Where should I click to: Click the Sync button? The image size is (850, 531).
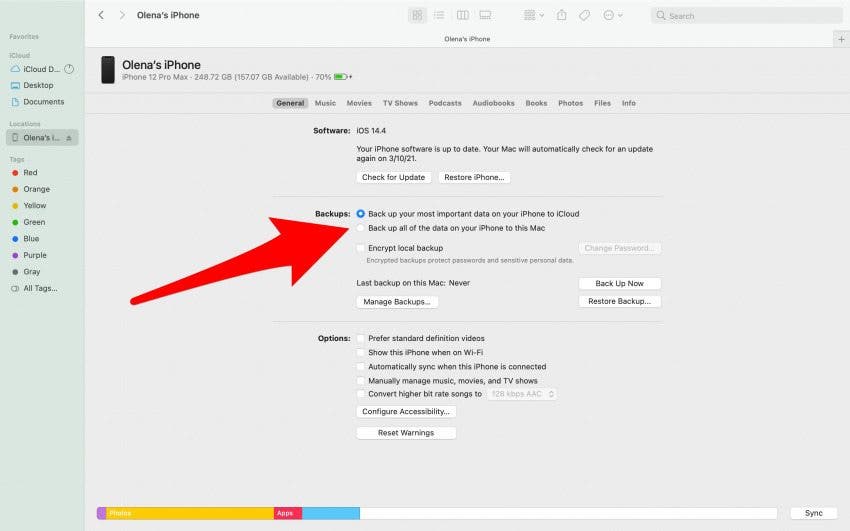[x=814, y=513]
